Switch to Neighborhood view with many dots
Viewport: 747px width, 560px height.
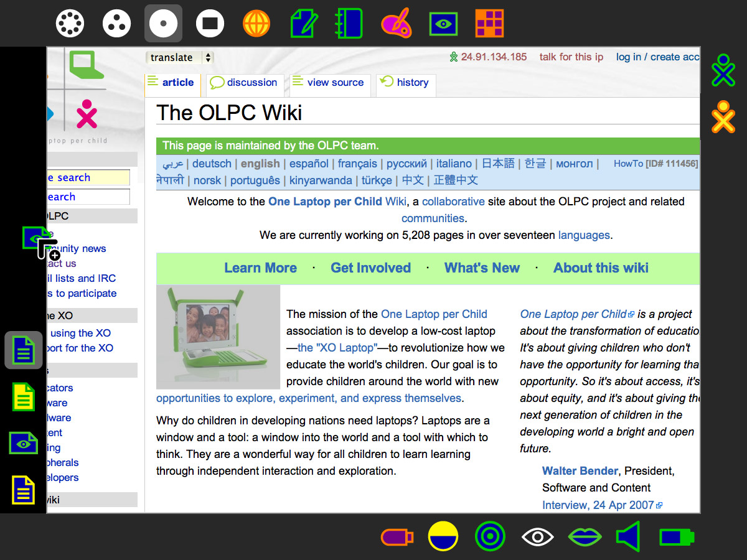[70, 24]
